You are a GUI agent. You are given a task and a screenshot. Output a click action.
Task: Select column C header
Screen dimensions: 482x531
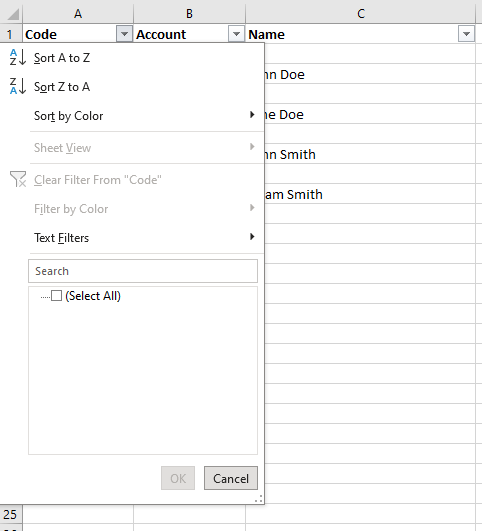361,14
